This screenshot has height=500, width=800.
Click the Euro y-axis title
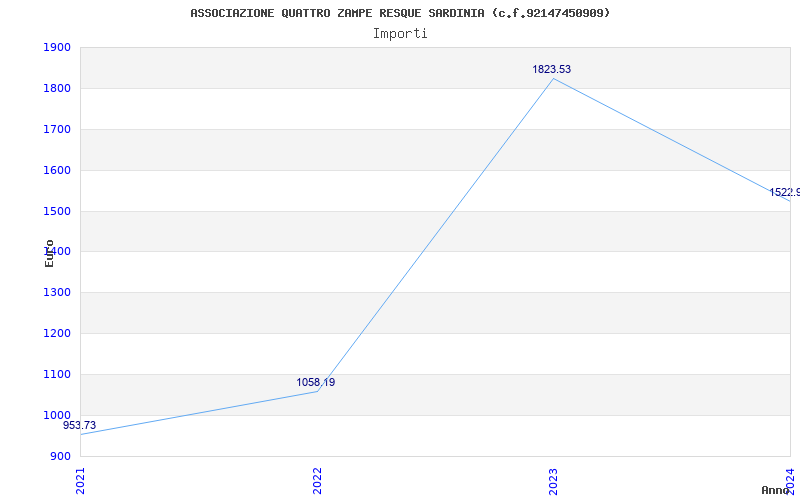click(49, 253)
